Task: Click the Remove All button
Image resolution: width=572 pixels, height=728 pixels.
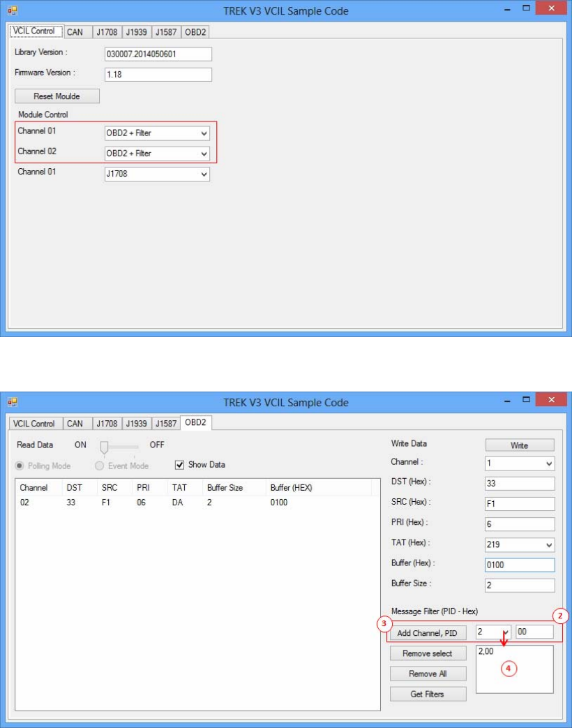Action: click(x=428, y=674)
